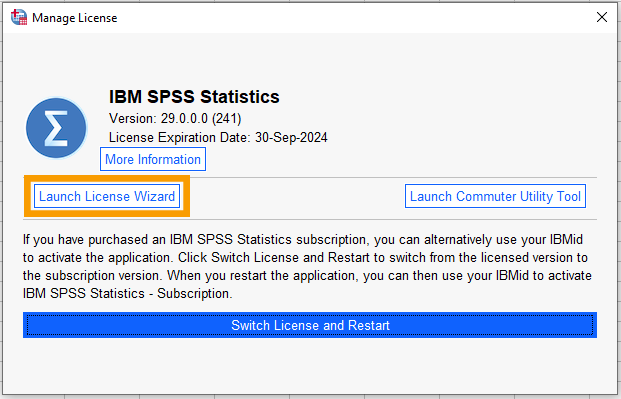Click Switch License and Restart
This screenshot has height=399, width=621.
coord(310,325)
